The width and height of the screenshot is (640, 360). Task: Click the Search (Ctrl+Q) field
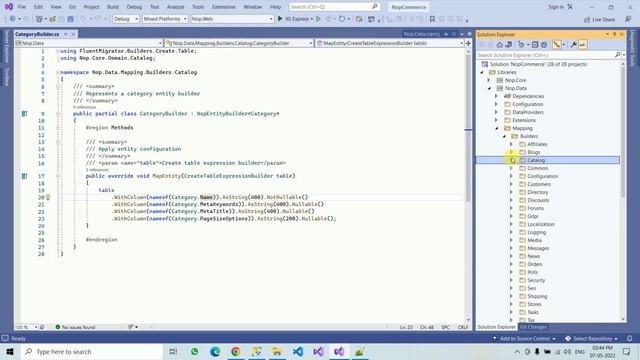(x=334, y=7)
